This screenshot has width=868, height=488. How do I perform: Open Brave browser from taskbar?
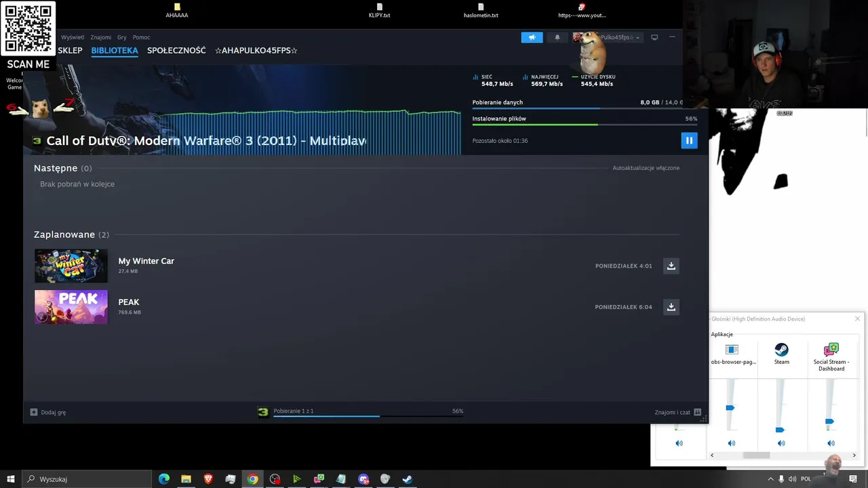pos(208,479)
